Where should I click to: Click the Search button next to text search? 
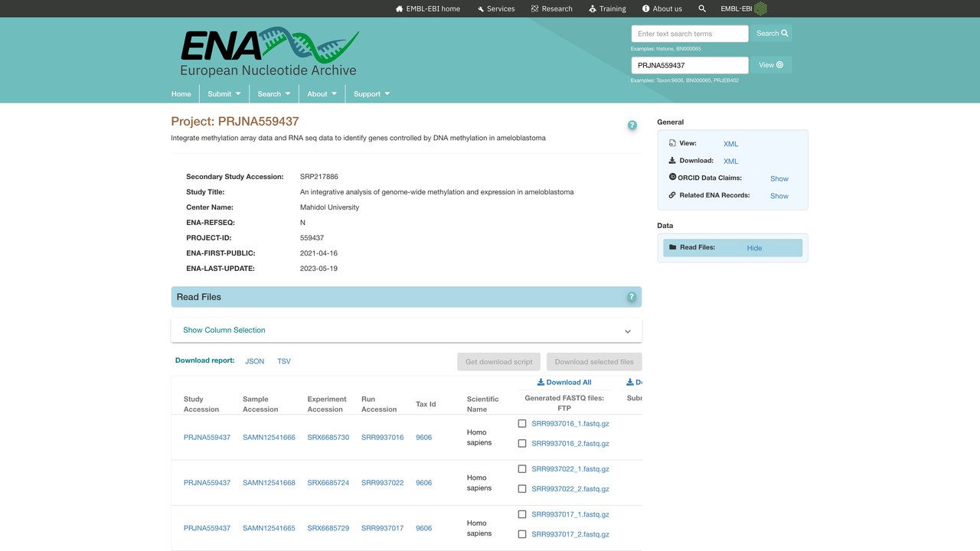772,34
